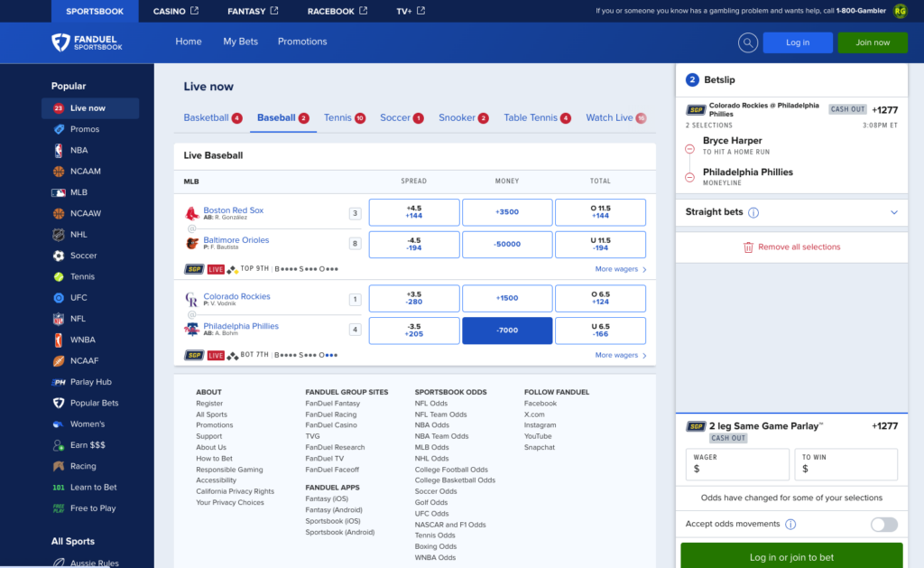Click info icon beside Straight bets
Viewport: 924px width, 568px height.
click(753, 213)
